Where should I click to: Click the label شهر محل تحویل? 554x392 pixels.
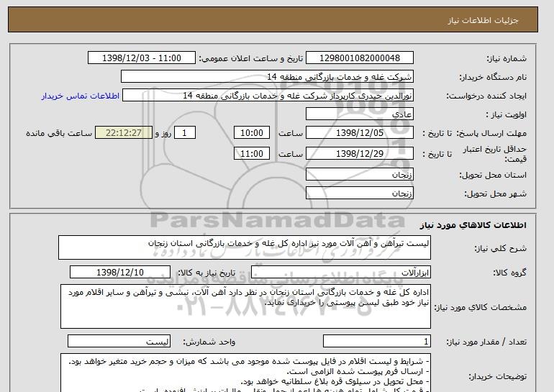[495, 193]
